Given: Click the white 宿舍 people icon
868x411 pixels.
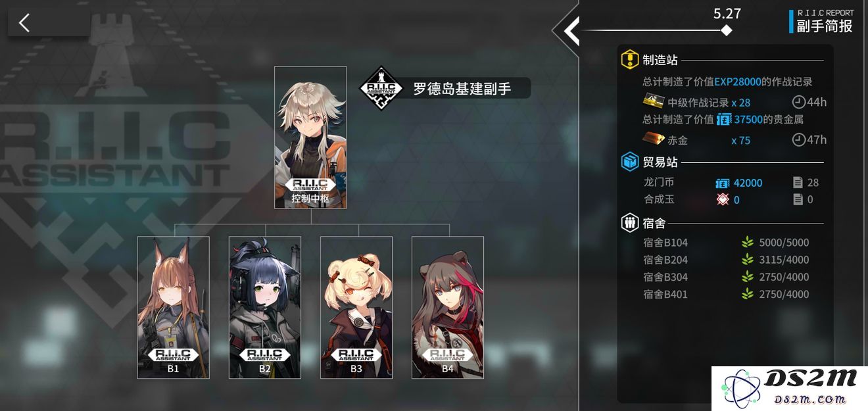Looking at the screenshot, I should 630,223.
